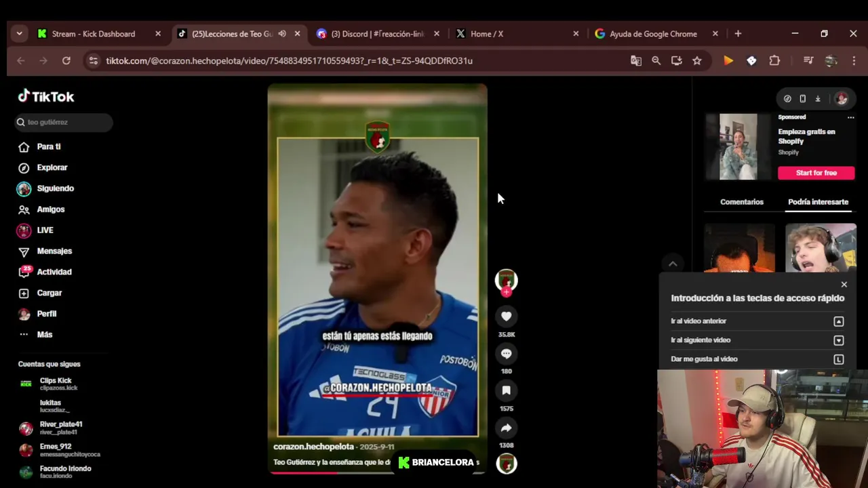Open the TikTok coins icon in header
The height and width of the screenshot is (488, 868).
tap(787, 99)
